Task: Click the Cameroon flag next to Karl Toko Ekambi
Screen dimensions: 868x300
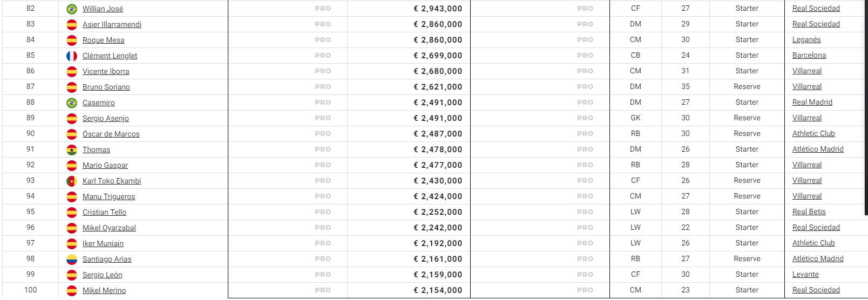Action: click(72, 181)
